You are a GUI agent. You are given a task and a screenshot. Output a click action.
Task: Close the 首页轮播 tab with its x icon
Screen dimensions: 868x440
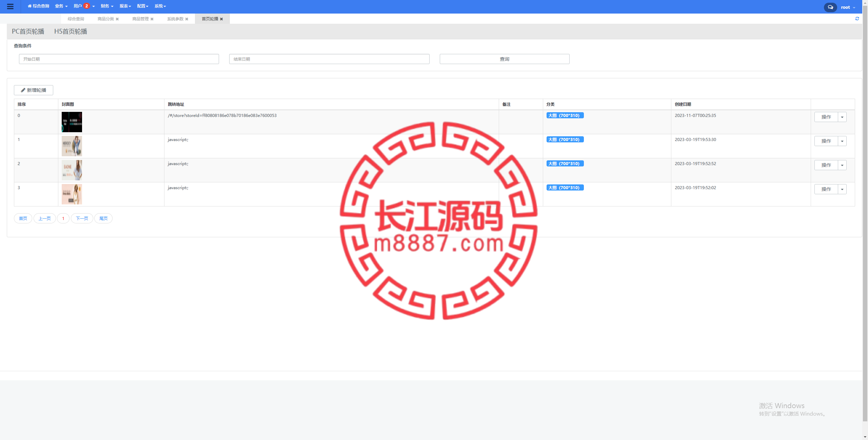pyautogui.click(x=221, y=19)
